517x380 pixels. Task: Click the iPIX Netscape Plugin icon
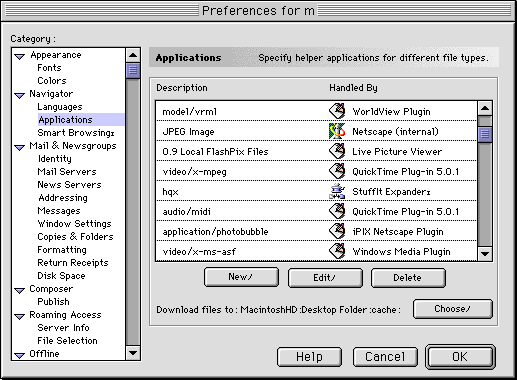[337, 231]
